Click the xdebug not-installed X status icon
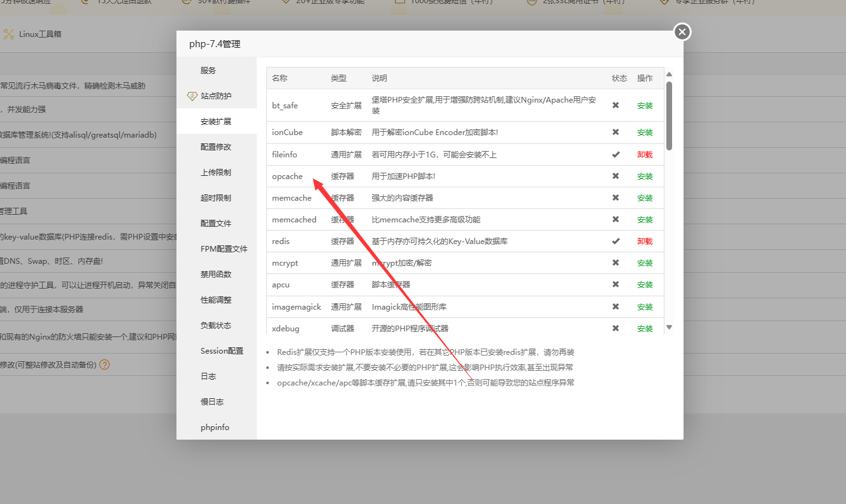This screenshot has height=504, width=846. (x=615, y=328)
